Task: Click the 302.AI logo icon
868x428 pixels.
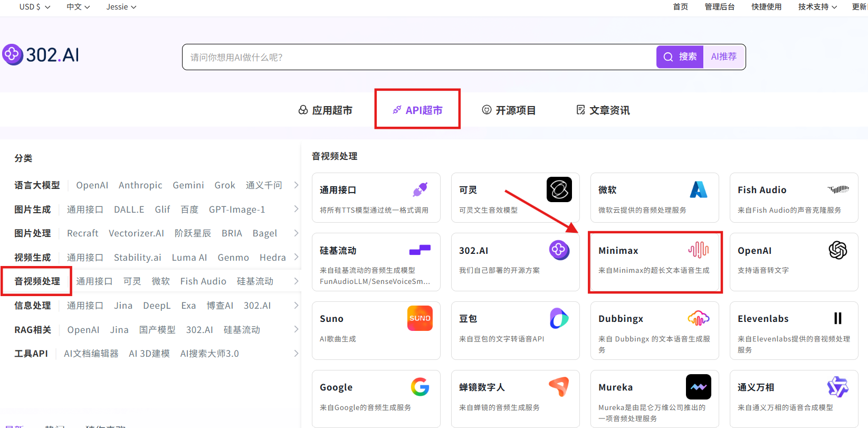Action: (x=12, y=54)
